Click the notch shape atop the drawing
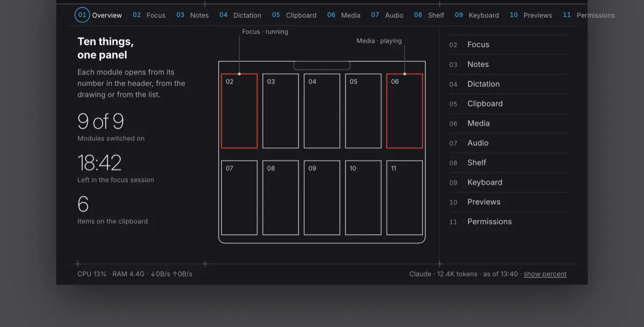 [x=322, y=66]
